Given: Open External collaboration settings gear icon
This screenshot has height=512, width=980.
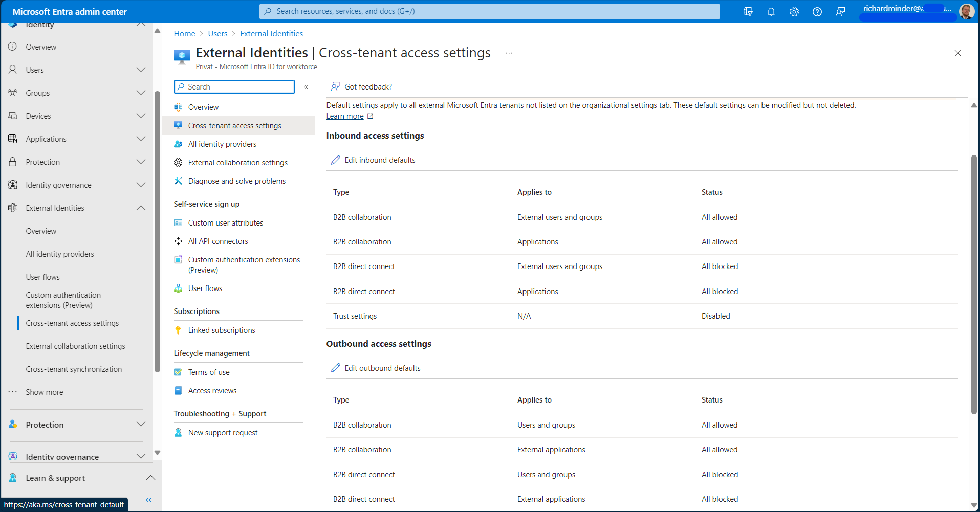Looking at the screenshot, I should 178,162.
